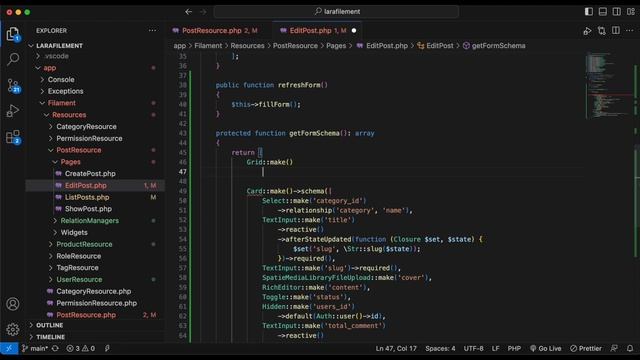Click Go Live in the status bar

[x=545, y=349]
